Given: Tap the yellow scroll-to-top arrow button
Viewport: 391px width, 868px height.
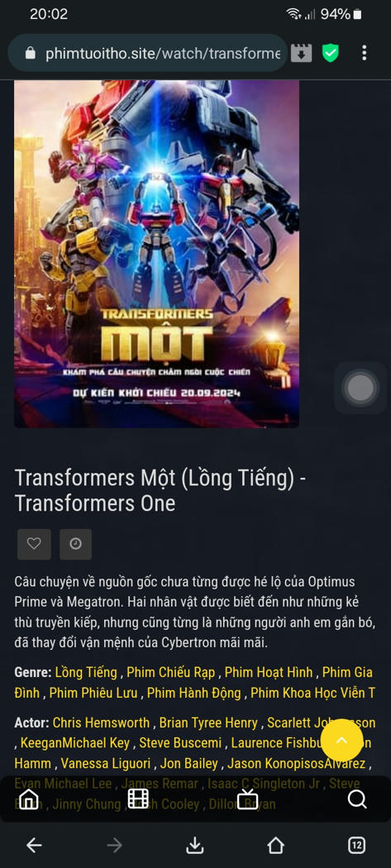Looking at the screenshot, I should 342,740.
